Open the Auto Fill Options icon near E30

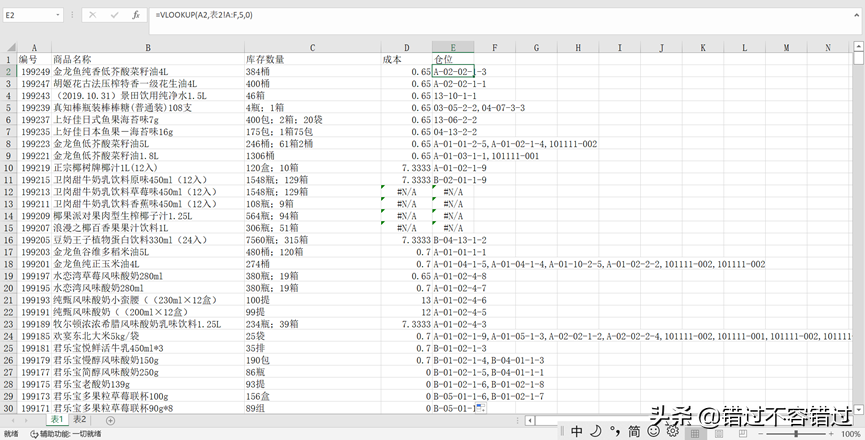tap(480, 408)
